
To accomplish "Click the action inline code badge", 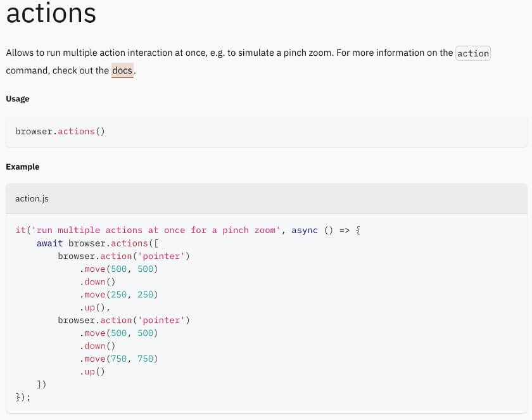I will point(472,53).
